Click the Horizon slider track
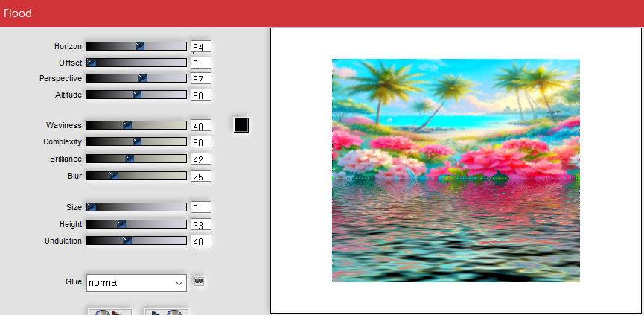This screenshot has height=315, width=644. point(136,46)
